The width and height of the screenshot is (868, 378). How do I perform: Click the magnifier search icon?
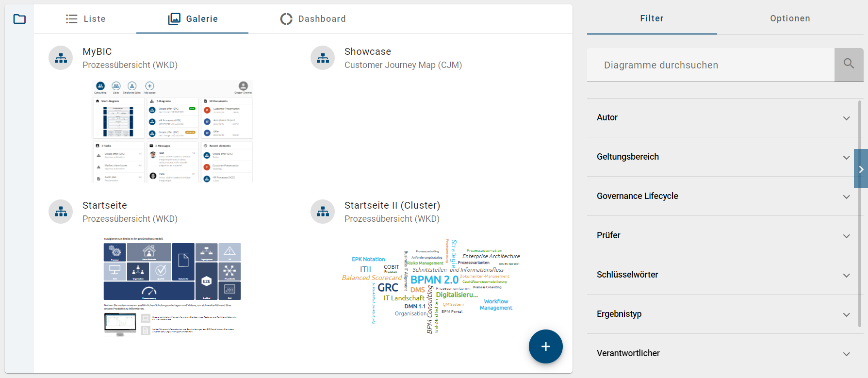(848, 65)
